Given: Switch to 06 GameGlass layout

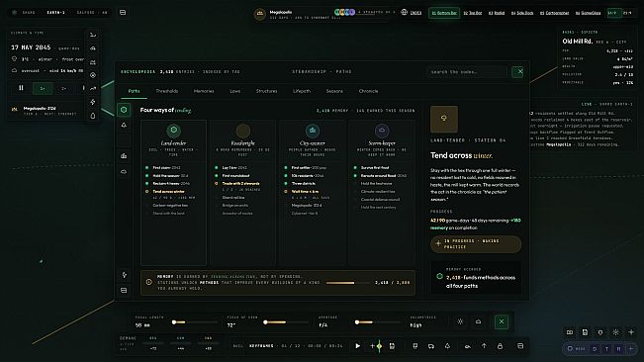Looking at the screenshot, I should coord(588,13).
